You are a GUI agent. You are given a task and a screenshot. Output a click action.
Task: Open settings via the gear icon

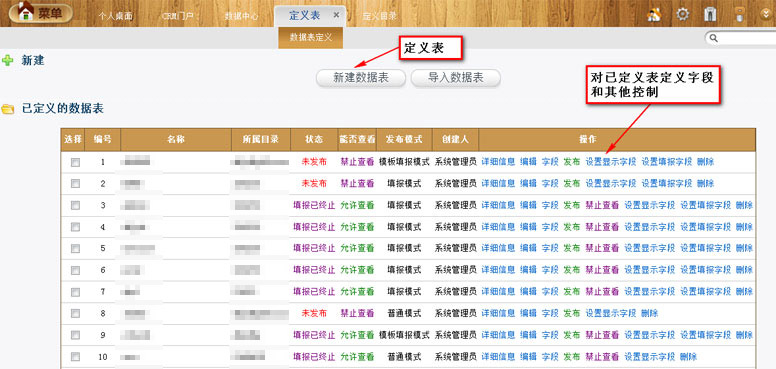(682, 14)
